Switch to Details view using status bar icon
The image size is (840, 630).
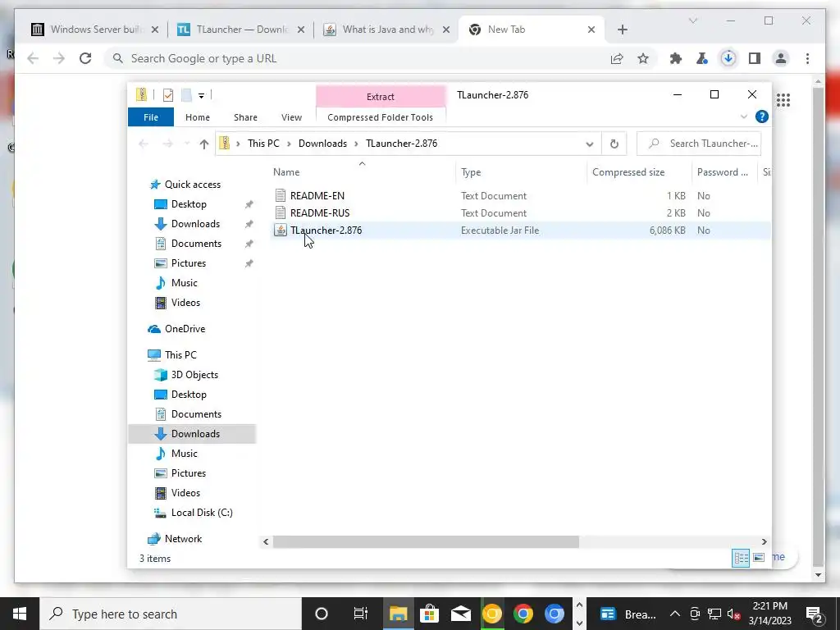click(741, 558)
